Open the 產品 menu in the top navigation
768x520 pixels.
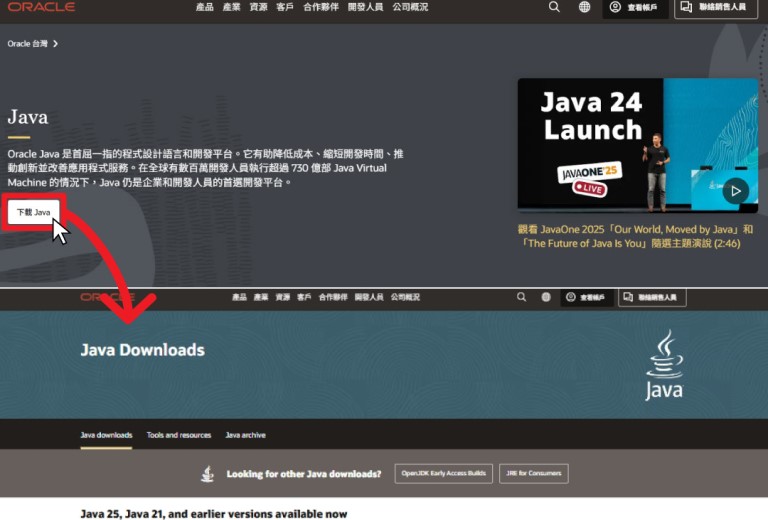(204, 7)
